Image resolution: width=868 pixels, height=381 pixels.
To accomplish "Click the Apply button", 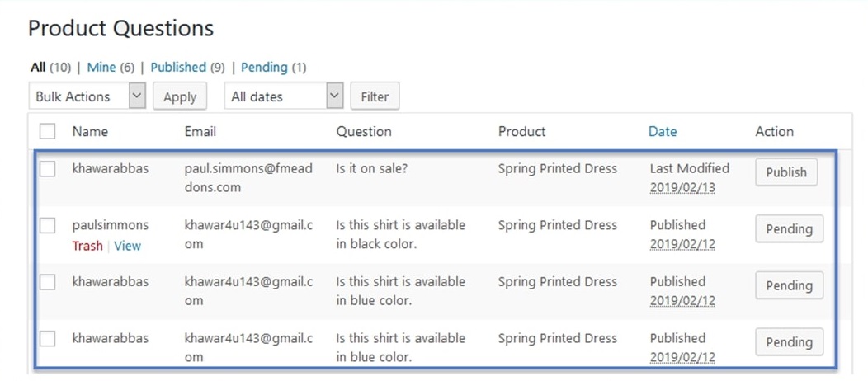I will click(180, 96).
